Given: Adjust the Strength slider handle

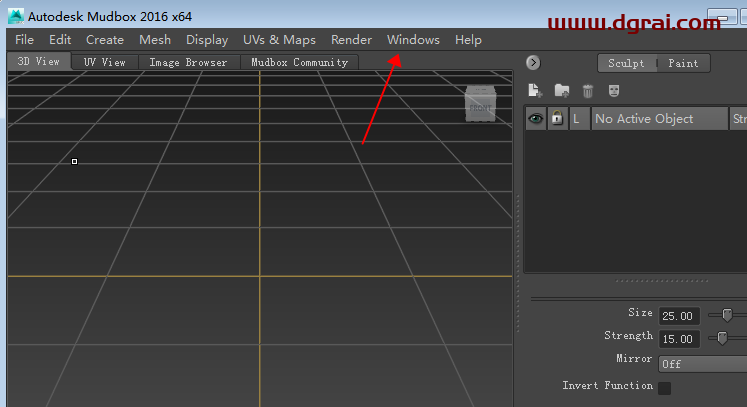Looking at the screenshot, I should click(x=722, y=338).
